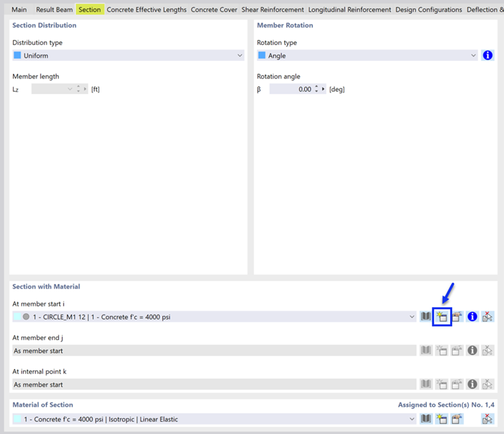
Task: Click the rotation angle β spinner
Action: pos(316,89)
